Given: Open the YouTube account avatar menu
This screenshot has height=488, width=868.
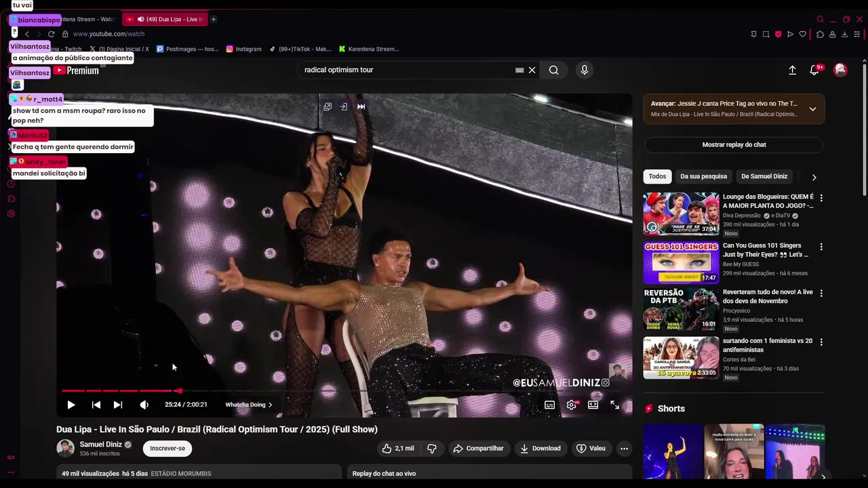Looking at the screenshot, I should coord(840,70).
